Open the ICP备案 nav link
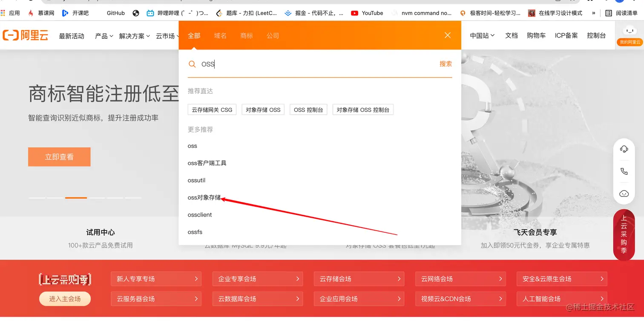644x321 pixels. pos(566,35)
